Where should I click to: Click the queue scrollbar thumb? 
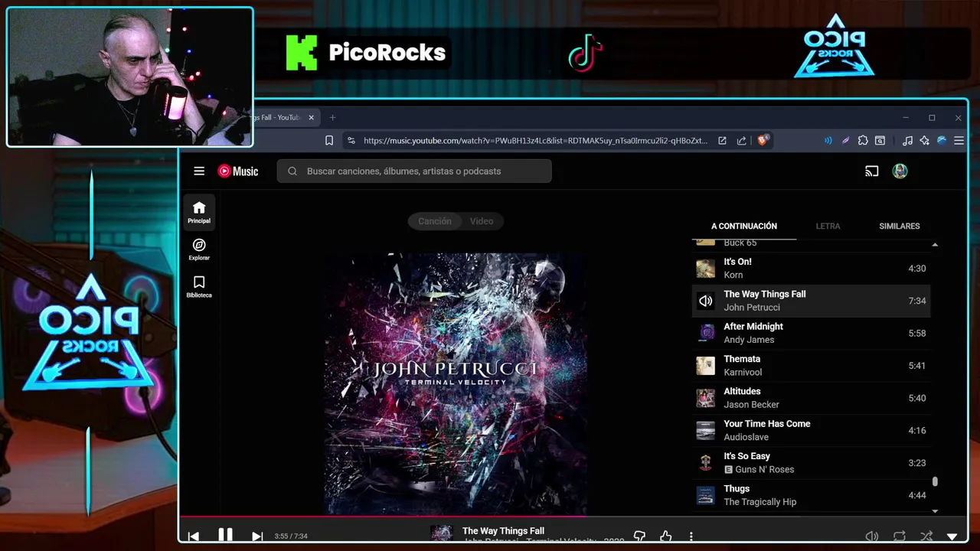935,482
